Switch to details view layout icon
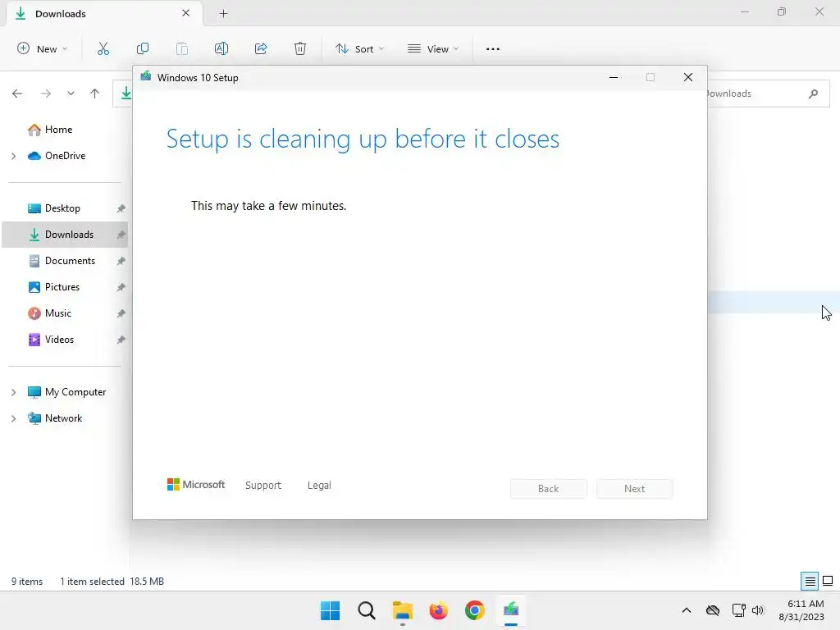Screen dimensions: 840x630 810,582
